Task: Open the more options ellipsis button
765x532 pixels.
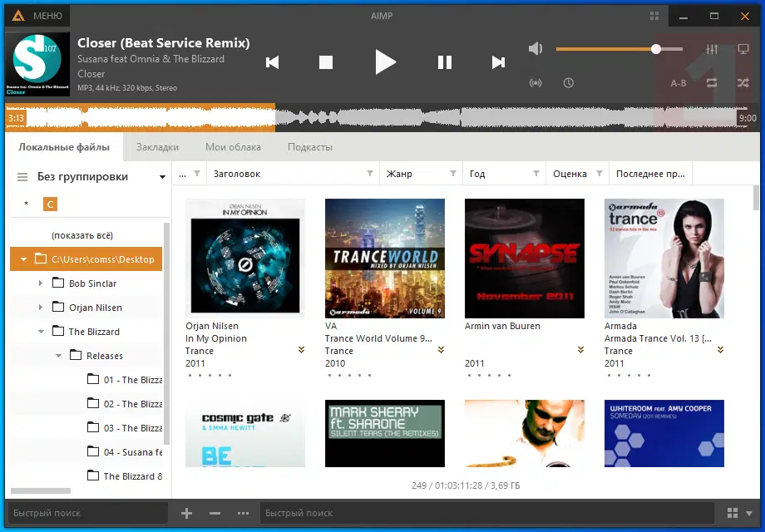Action: click(x=243, y=513)
